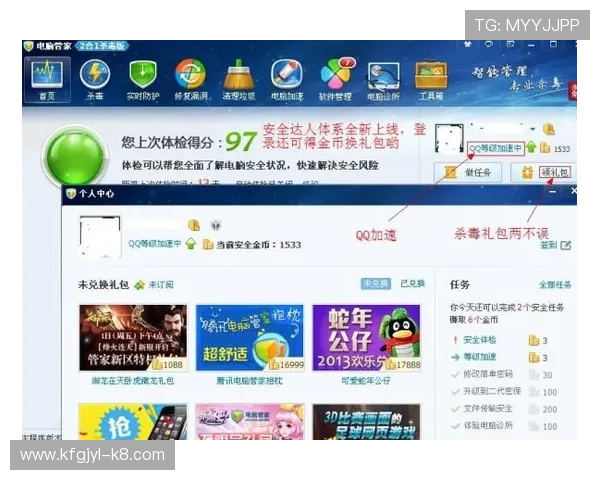600x480 pixels.
Task: Open the skin icon in the main title bar
Action: click(x=468, y=44)
